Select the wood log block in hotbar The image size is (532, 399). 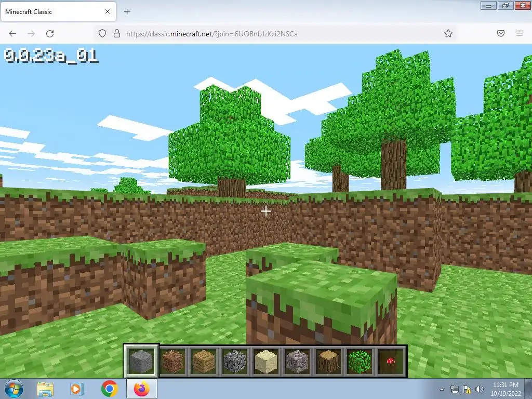(328, 361)
